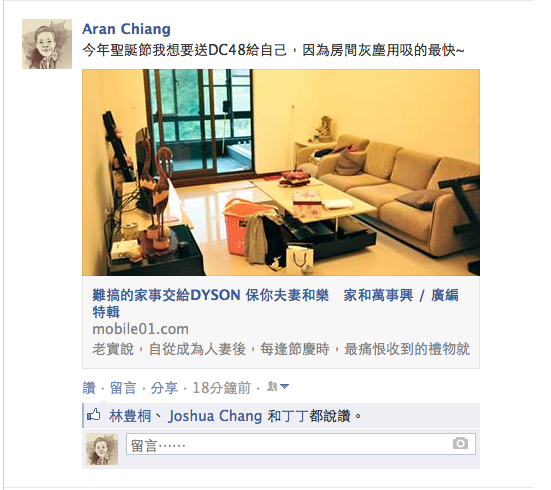Click the mobile01.com domain text
Image resolution: width=551 pixels, height=490 pixels.
(140, 329)
